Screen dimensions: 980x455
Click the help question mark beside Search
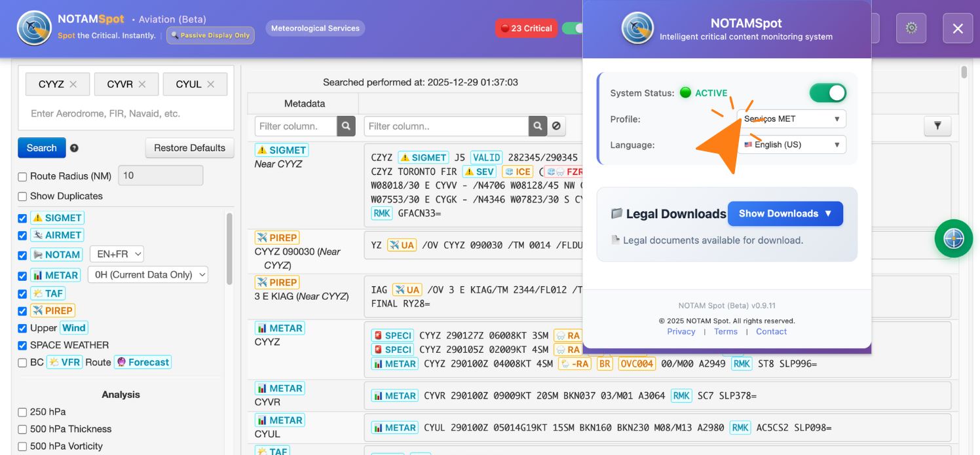pos(74,148)
